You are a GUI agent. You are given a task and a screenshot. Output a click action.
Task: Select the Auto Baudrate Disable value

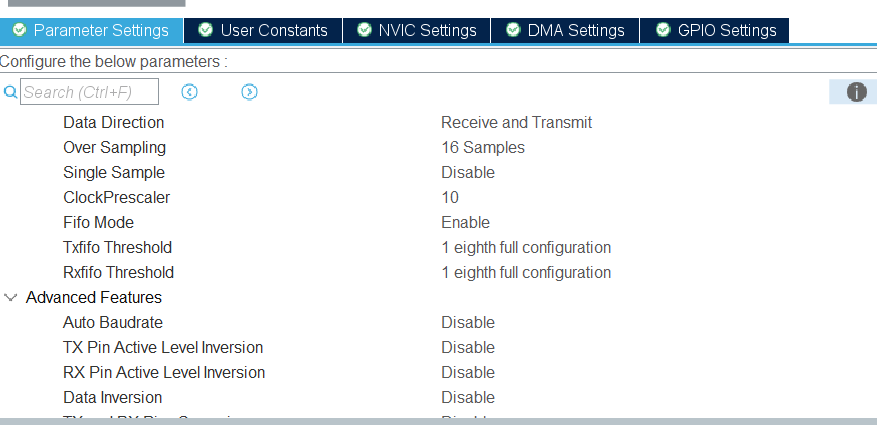(x=468, y=322)
